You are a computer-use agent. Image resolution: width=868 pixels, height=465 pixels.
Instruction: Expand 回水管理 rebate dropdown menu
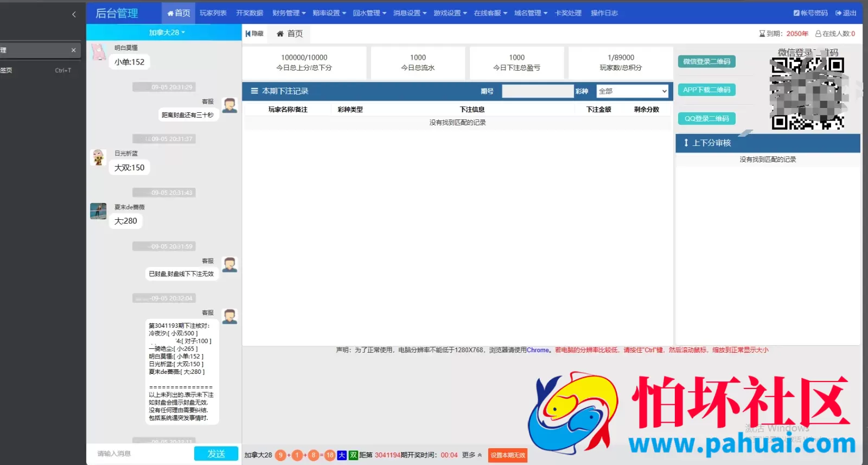[x=369, y=13]
